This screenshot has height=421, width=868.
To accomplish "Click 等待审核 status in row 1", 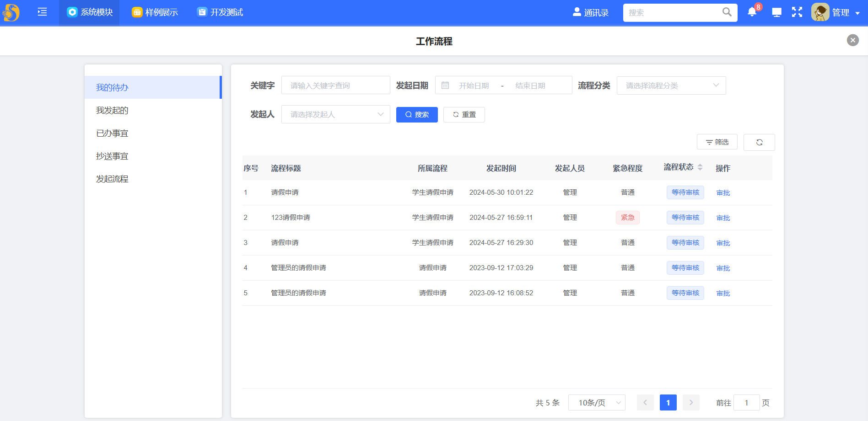I will pyautogui.click(x=685, y=192).
